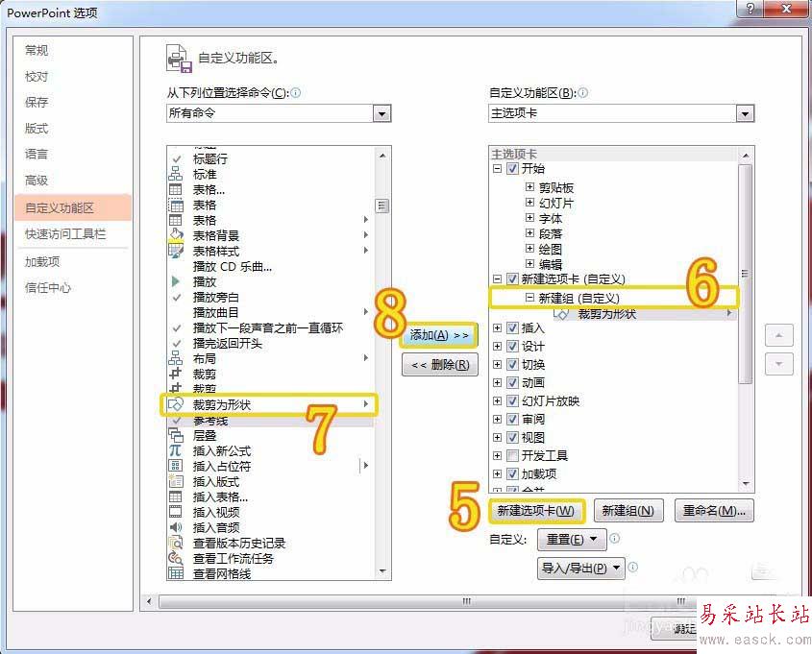
Task: Click the 查看版本历史记录 icon
Action: pyautogui.click(x=176, y=543)
